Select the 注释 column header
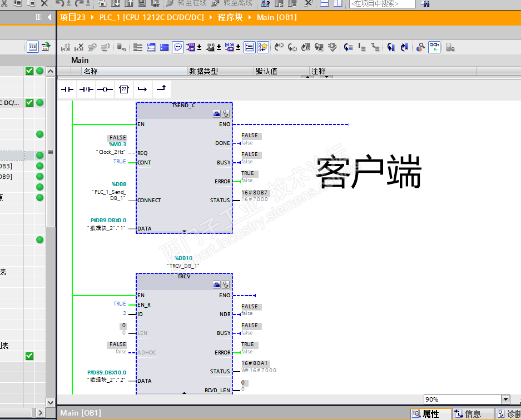The height and width of the screenshot is (420, 521). [x=393, y=71]
